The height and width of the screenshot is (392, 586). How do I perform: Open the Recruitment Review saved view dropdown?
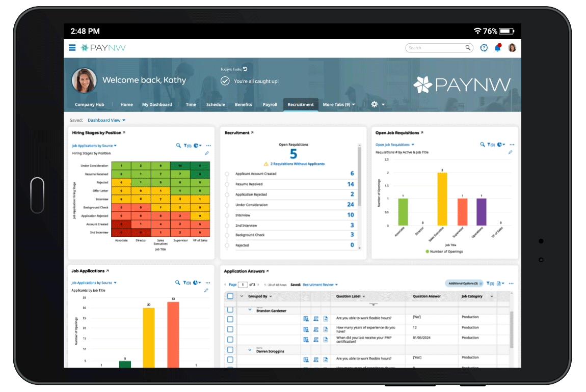pyautogui.click(x=321, y=285)
